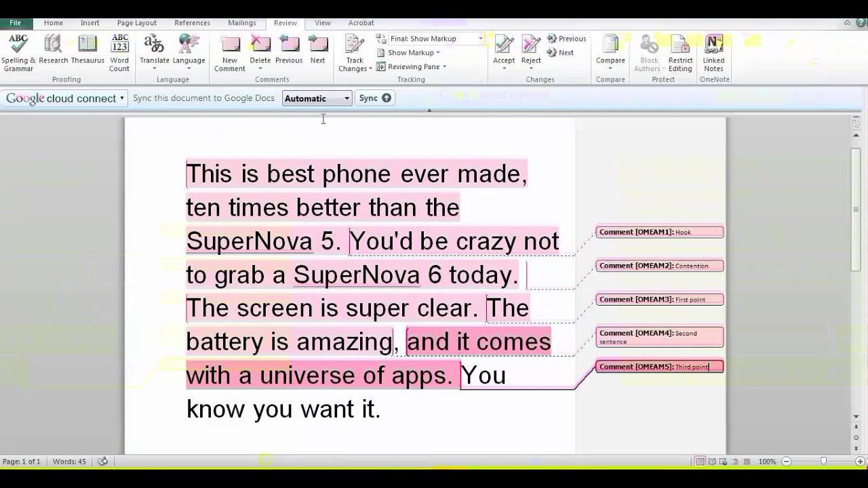Open Restrict Editing pane

tap(680, 54)
